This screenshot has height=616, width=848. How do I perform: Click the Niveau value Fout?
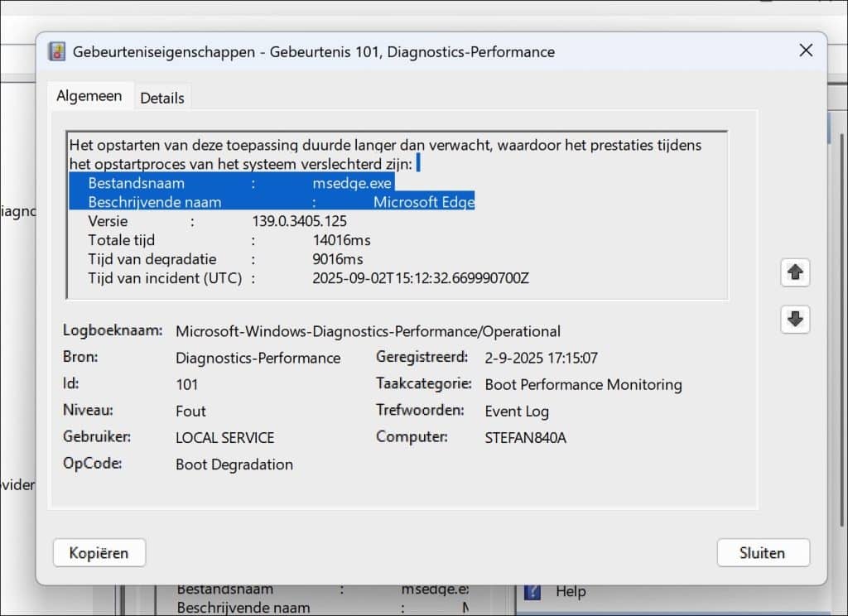190,411
